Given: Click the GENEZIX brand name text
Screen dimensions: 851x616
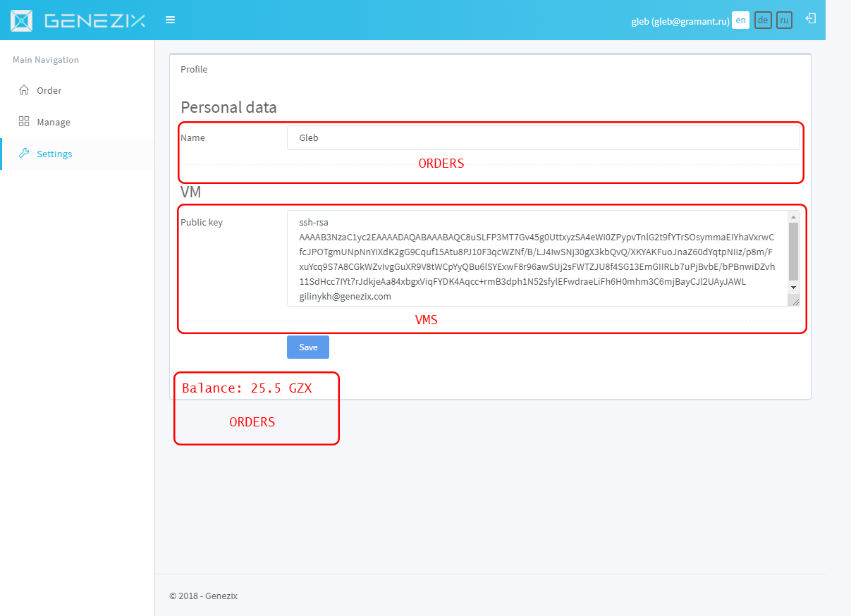Looking at the screenshot, I should pyautogui.click(x=94, y=20).
